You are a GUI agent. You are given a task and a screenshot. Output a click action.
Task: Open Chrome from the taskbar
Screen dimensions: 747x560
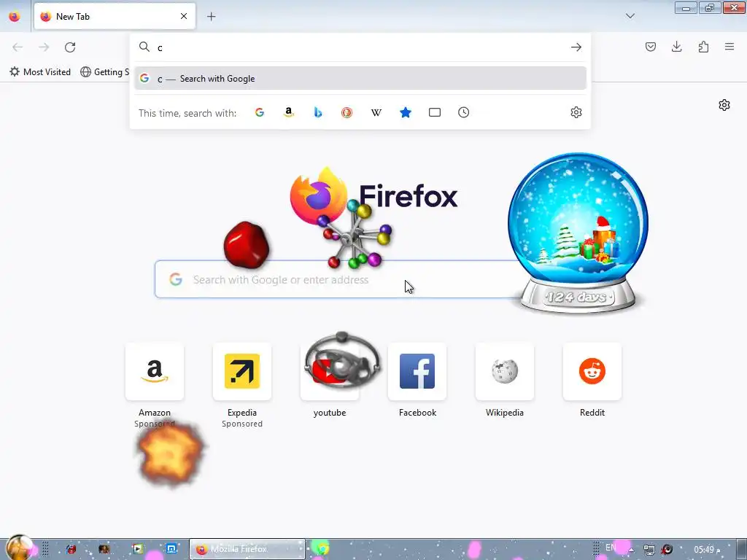pos(322,548)
